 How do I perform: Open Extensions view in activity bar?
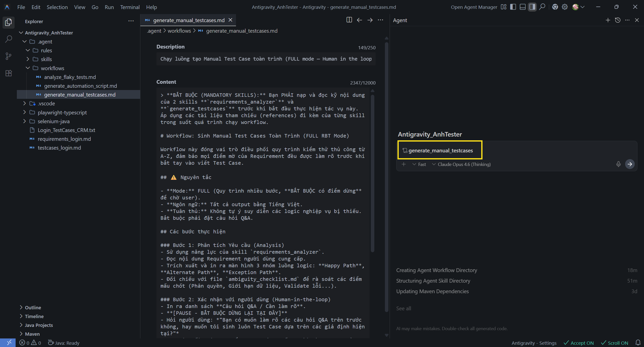tap(9, 73)
